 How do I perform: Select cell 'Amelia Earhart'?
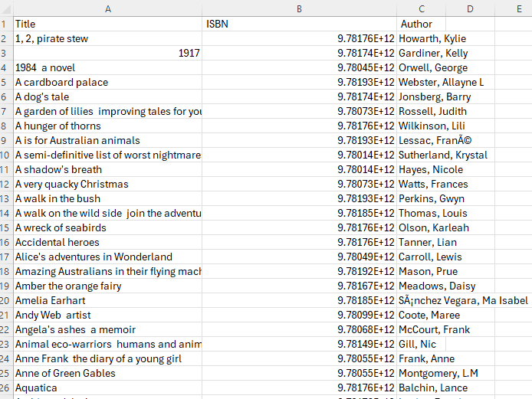point(108,301)
